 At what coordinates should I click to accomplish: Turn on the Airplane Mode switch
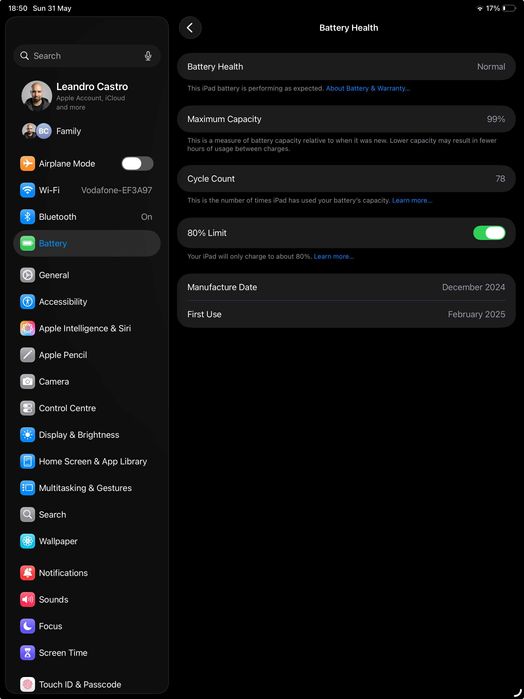pyautogui.click(x=137, y=164)
